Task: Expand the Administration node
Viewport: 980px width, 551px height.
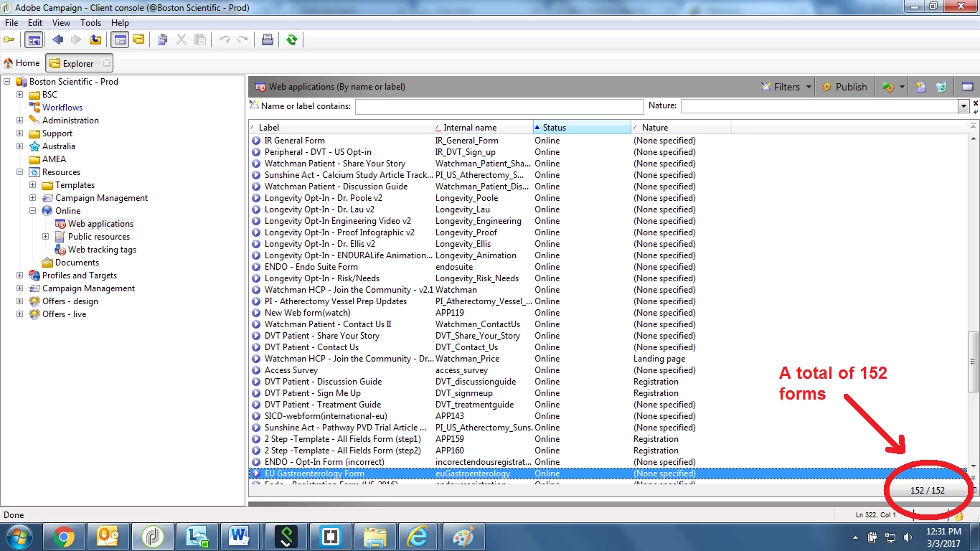Action: pos(19,121)
